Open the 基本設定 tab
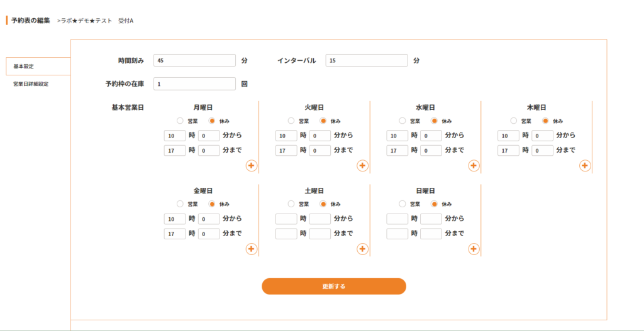The width and height of the screenshot is (644, 331). (x=38, y=66)
